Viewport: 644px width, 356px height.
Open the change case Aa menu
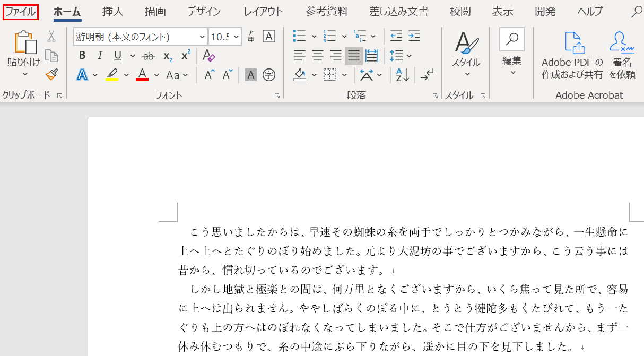(x=177, y=75)
